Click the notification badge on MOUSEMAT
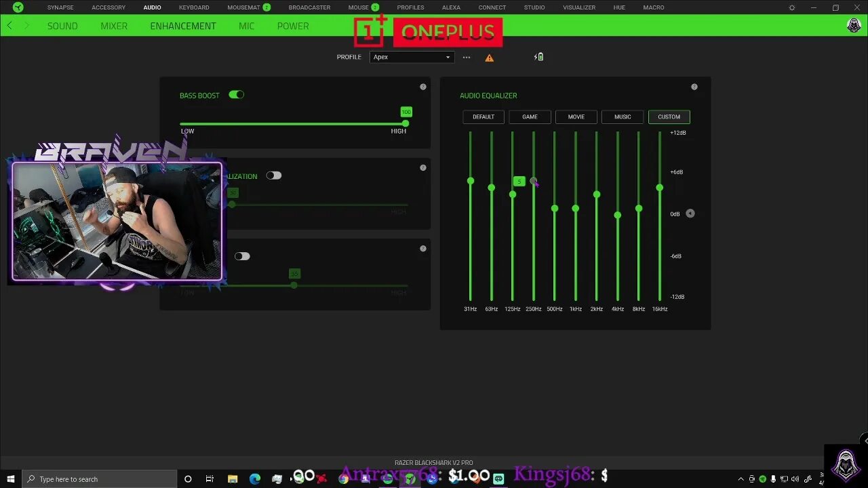 point(267,7)
